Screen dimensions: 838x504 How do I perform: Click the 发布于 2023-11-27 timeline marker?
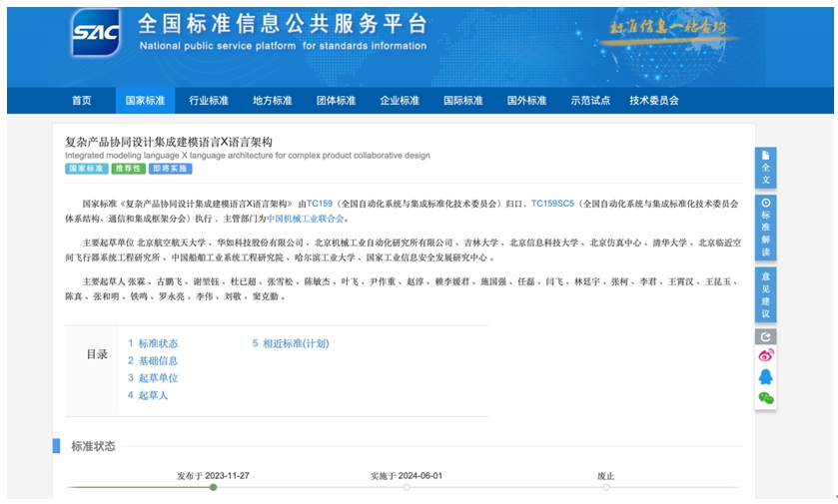(x=213, y=487)
